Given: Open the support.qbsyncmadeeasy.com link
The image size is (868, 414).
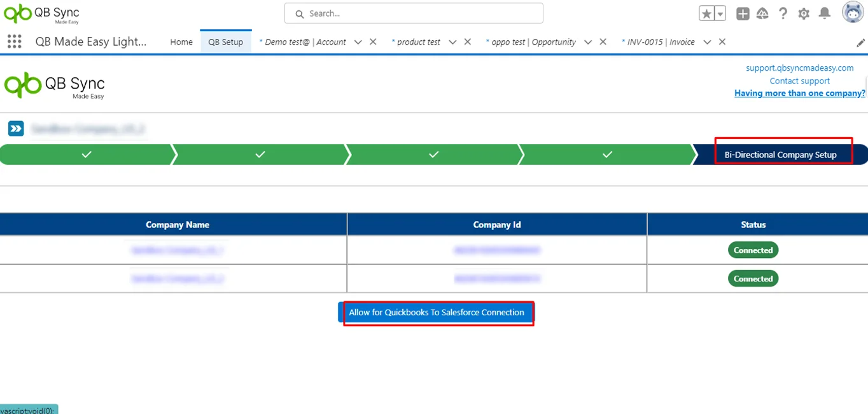Looking at the screenshot, I should click(800, 68).
